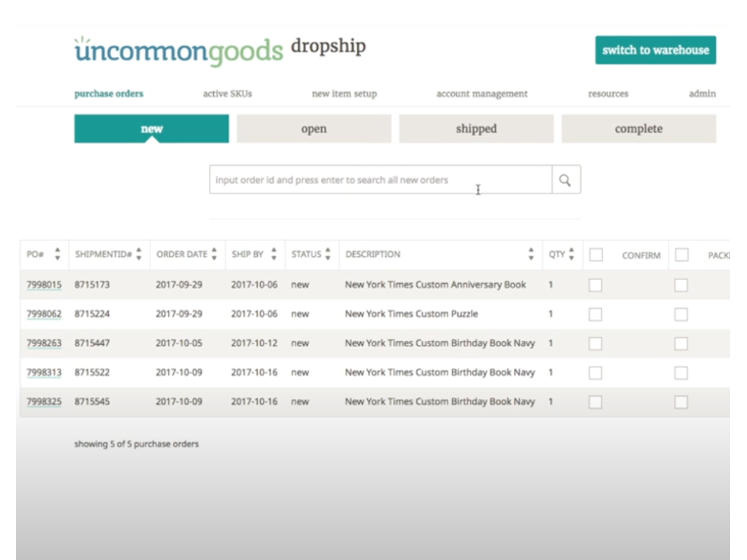Click order date 2017-10-09 for PO 7998313
Image resolution: width=747 pixels, height=560 pixels.
pos(179,373)
